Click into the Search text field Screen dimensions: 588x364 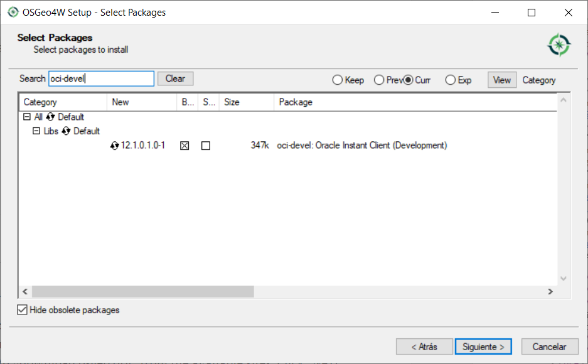coord(100,78)
